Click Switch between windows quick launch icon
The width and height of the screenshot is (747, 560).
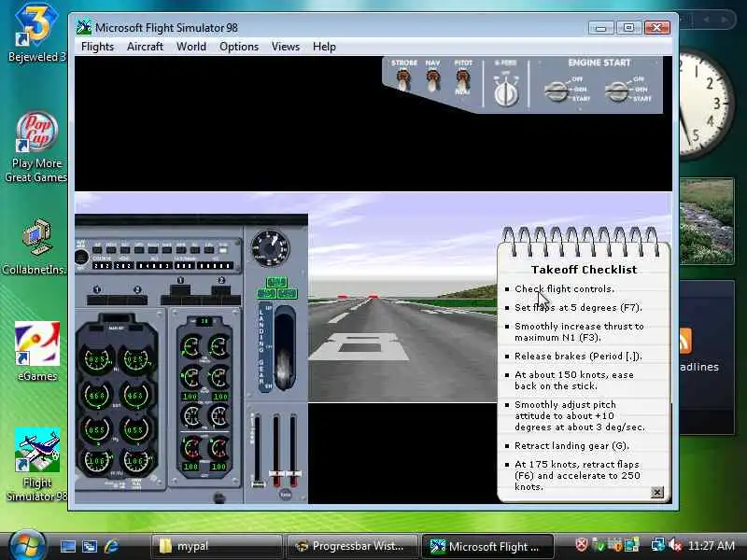click(x=90, y=546)
